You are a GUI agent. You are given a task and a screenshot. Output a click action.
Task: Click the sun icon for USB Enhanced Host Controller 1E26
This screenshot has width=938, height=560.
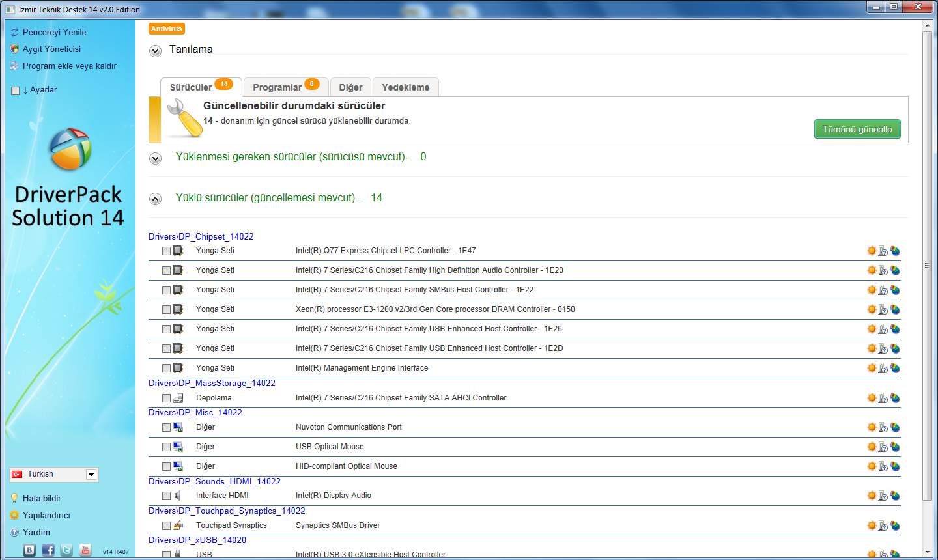pyautogui.click(x=872, y=329)
